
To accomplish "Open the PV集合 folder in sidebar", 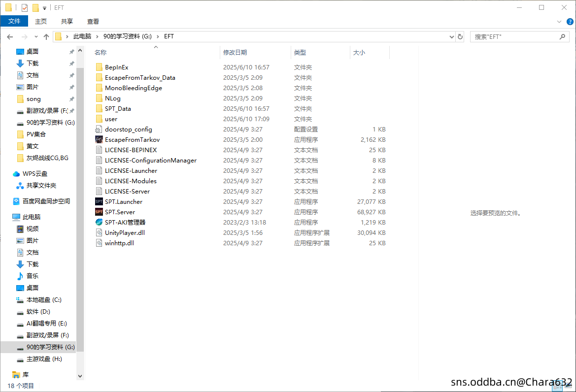I will (x=36, y=134).
